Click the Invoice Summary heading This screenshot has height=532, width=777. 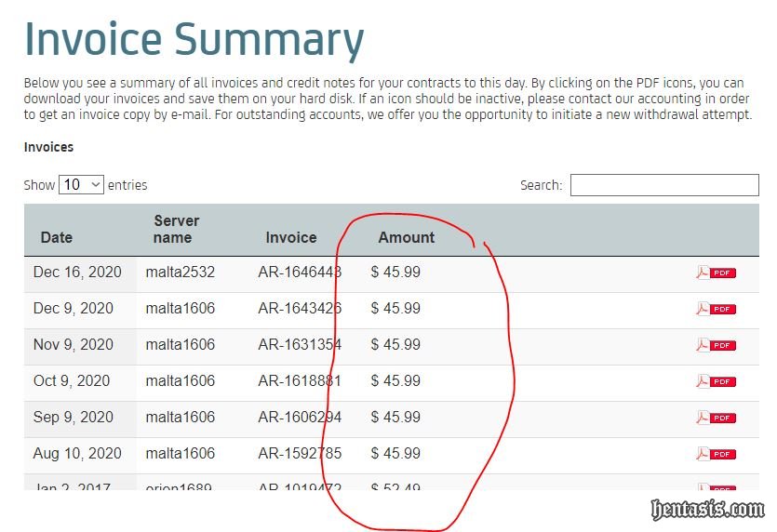click(x=194, y=40)
